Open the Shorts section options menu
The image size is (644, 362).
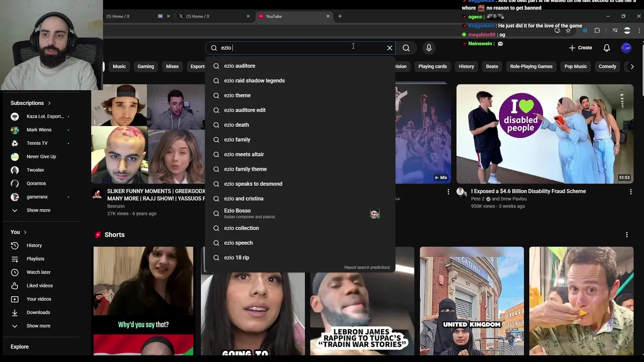click(x=626, y=235)
